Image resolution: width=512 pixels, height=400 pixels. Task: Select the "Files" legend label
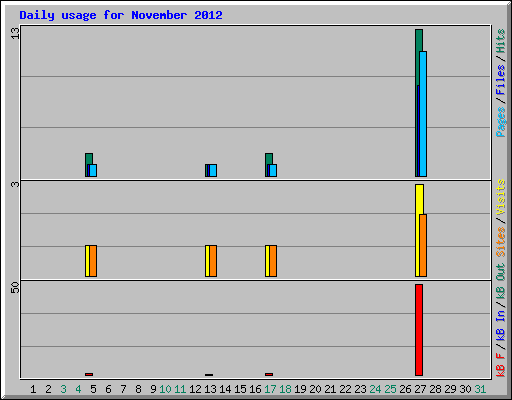click(x=500, y=80)
